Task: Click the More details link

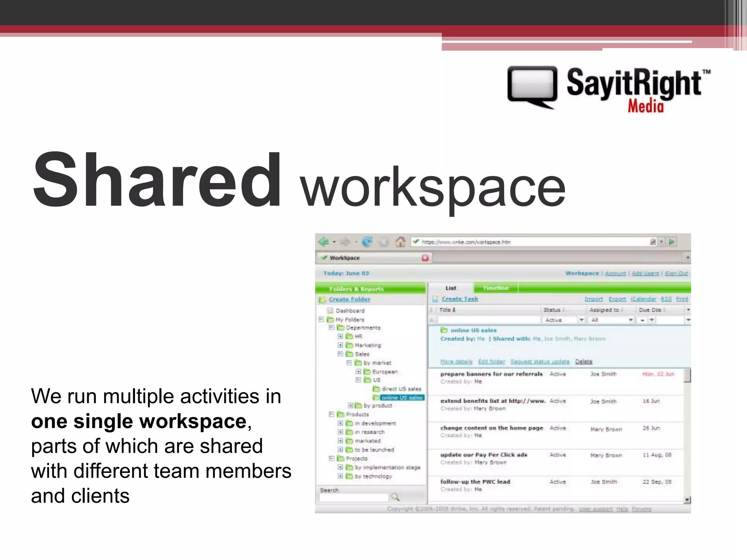Action: point(456,362)
